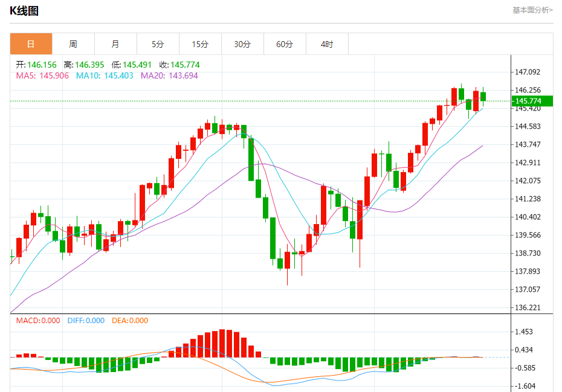Open the 月 (monthly) chart tab

point(115,44)
